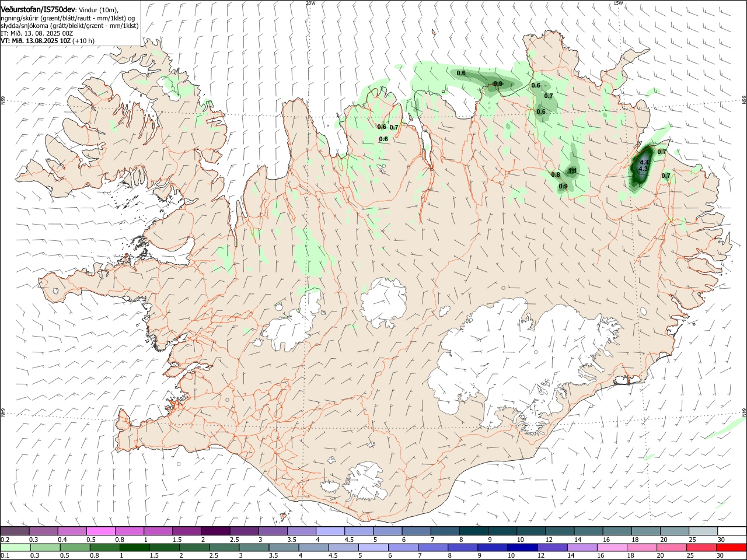Click the 0.8 precipitation value on the map
747x560 pixels.
pyautogui.click(x=556, y=174)
